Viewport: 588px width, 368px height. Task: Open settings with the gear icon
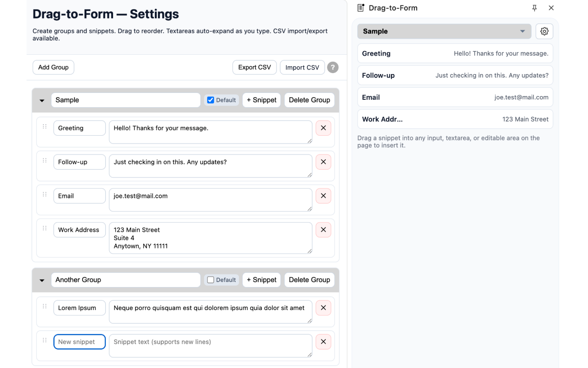[x=544, y=31]
